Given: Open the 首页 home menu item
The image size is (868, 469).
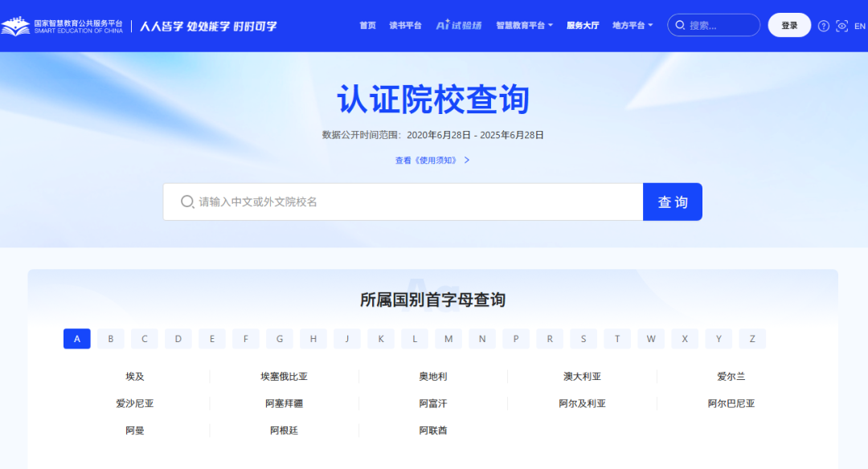Looking at the screenshot, I should tap(367, 26).
